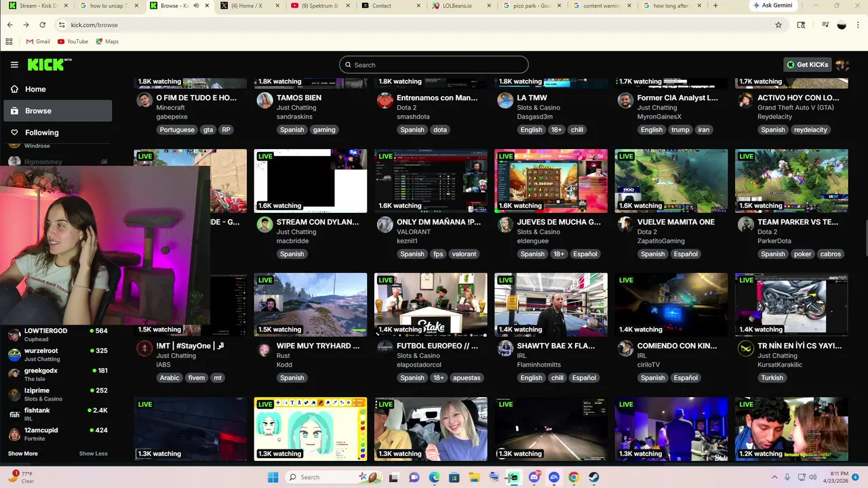Open the Maps bookmark
The width and height of the screenshot is (868, 488).
pyautogui.click(x=107, y=41)
